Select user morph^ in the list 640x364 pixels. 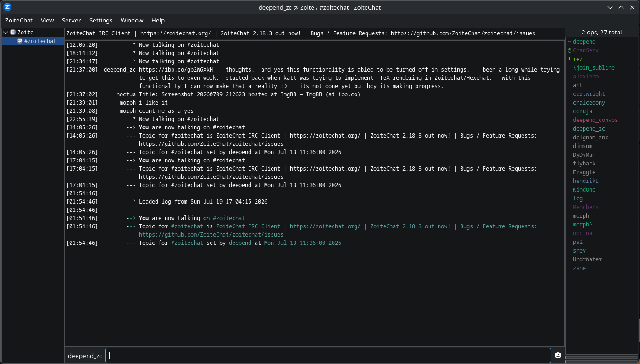coord(583,225)
